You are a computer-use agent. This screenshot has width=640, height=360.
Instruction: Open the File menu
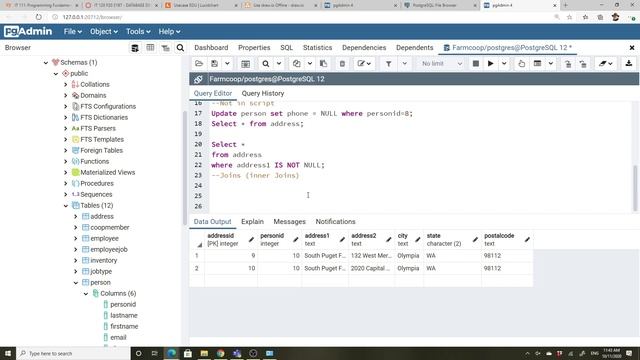coord(73,31)
